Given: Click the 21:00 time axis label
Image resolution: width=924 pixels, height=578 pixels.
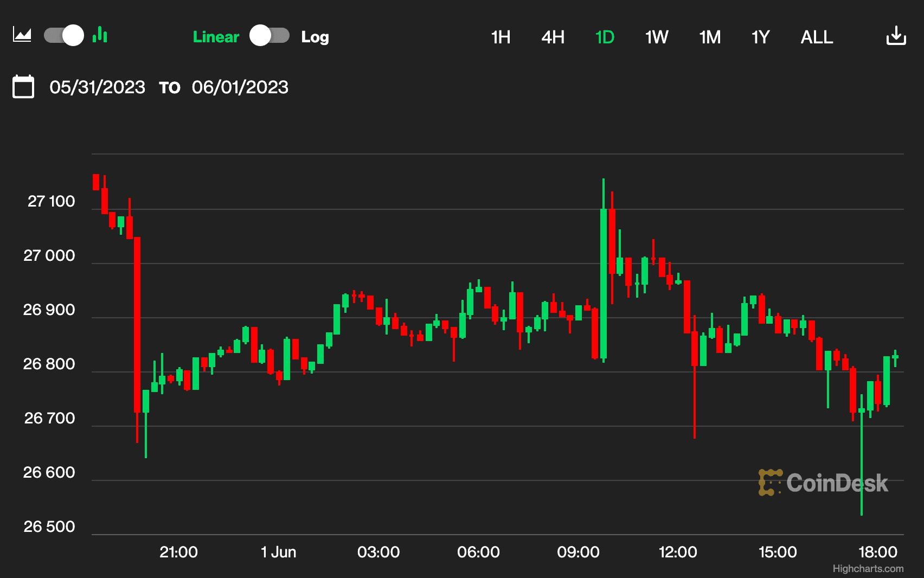Looking at the screenshot, I should coord(178,552).
